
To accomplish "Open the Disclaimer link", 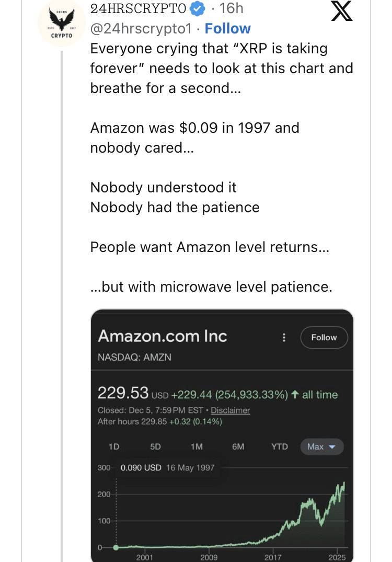I will pyautogui.click(x=230, y=410).
